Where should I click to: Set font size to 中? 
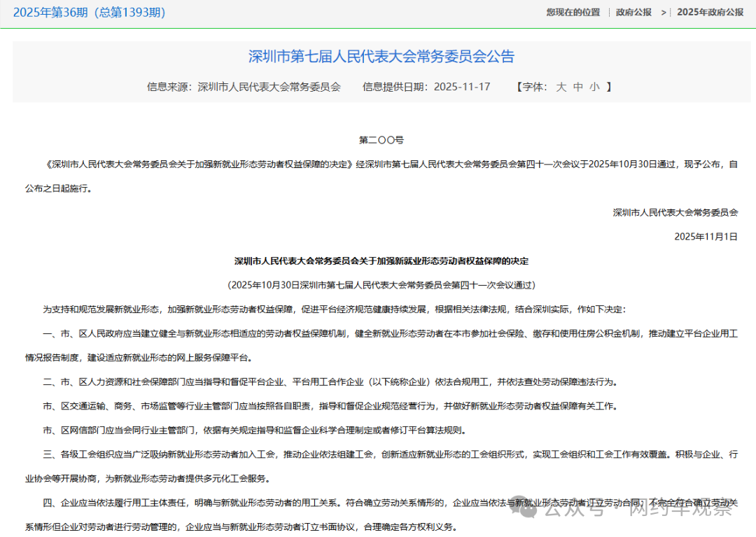coord(578,87)
